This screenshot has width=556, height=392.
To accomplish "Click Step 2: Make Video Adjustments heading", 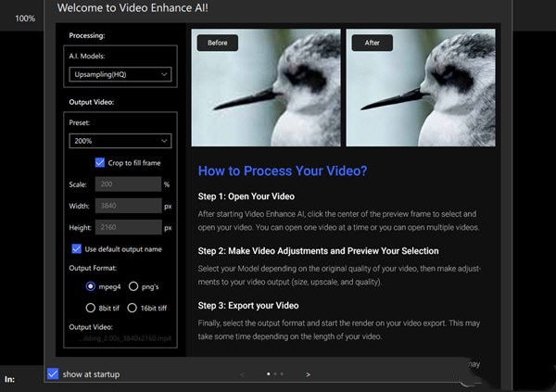I will tap(318, 251).
